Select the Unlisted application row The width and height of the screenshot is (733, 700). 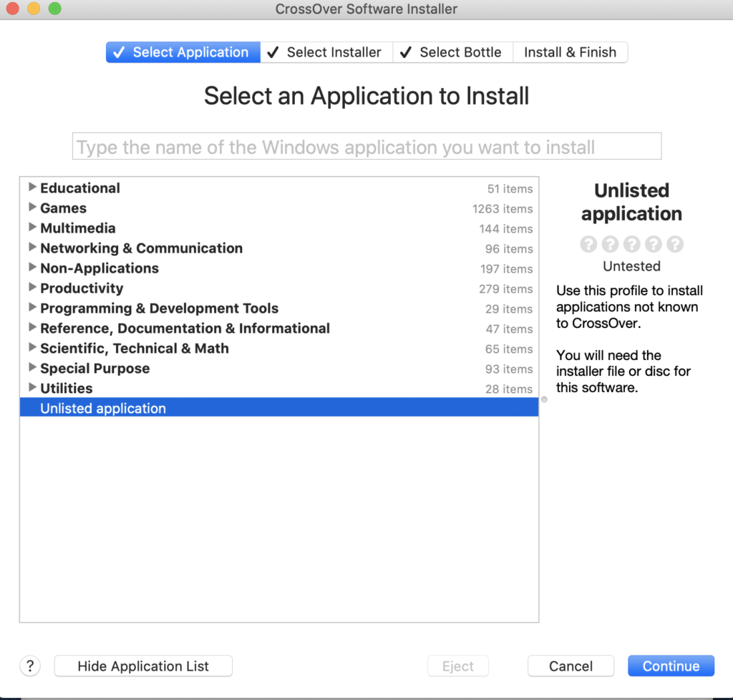(x=278, y=408)
